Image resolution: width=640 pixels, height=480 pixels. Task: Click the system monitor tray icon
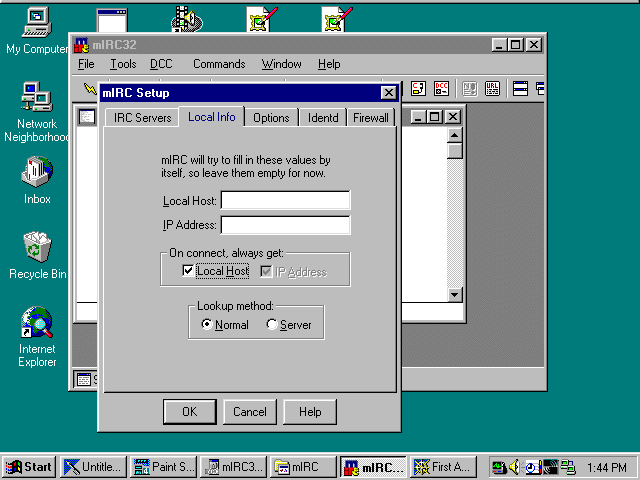tap(499, 467)
